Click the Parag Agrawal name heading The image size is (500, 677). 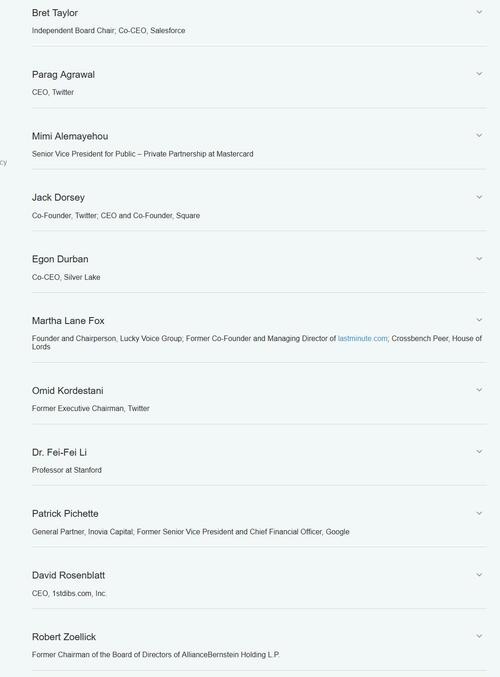coord(63,75)
